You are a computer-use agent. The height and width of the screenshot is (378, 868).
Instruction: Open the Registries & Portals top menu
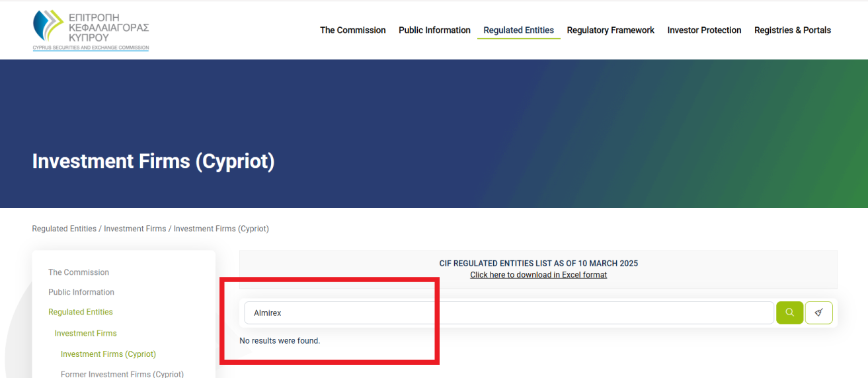pos(792,30)
